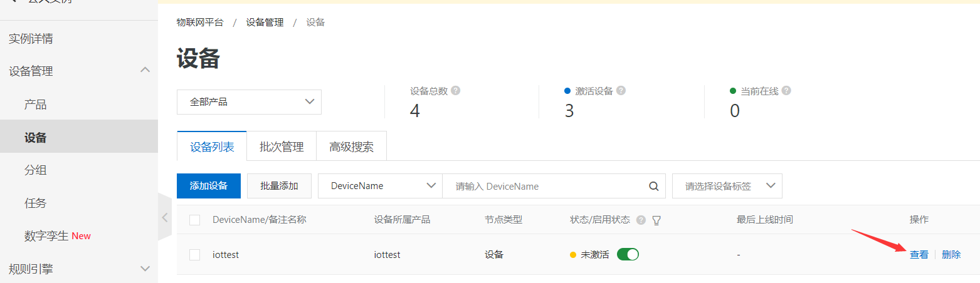Image resolution: width=980 pixels, height=283 pixels.
Task: Click help icon next to 设备总数
Action: pos(456,91)
